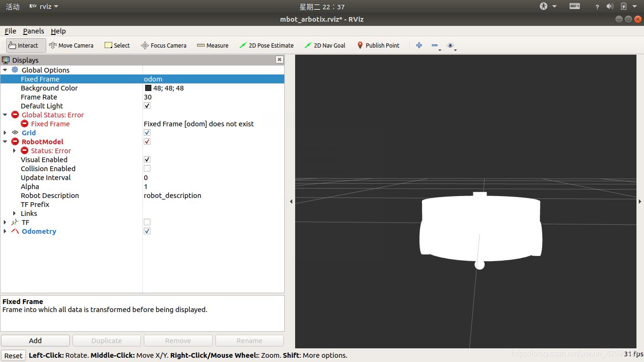Expand the TF display tree
Screen dimensions: 644x362
(x=5, y=222)
